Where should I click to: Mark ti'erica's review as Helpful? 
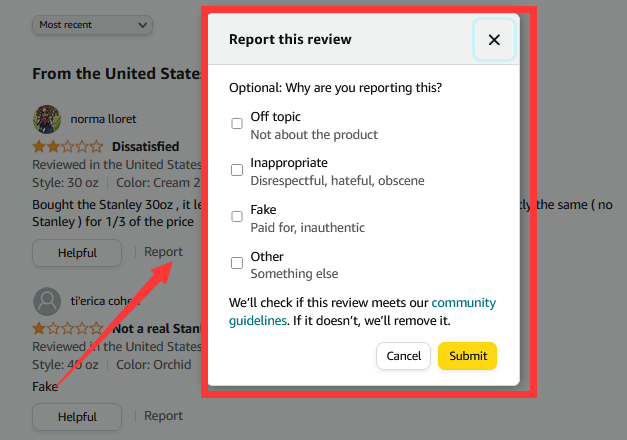(77, 417)
